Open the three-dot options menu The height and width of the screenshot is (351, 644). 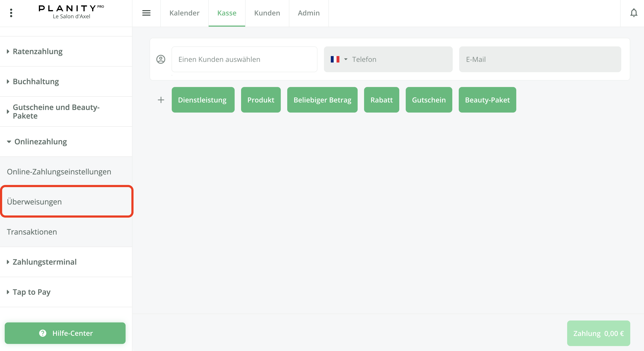(x=11, y=13)
